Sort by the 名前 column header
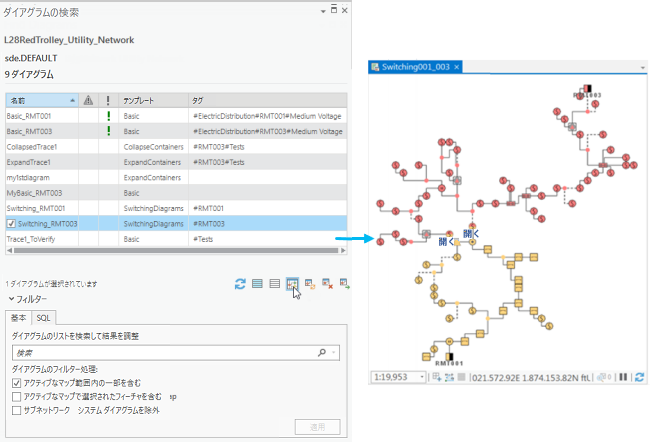650x442 pixels. tap(42, 100)
